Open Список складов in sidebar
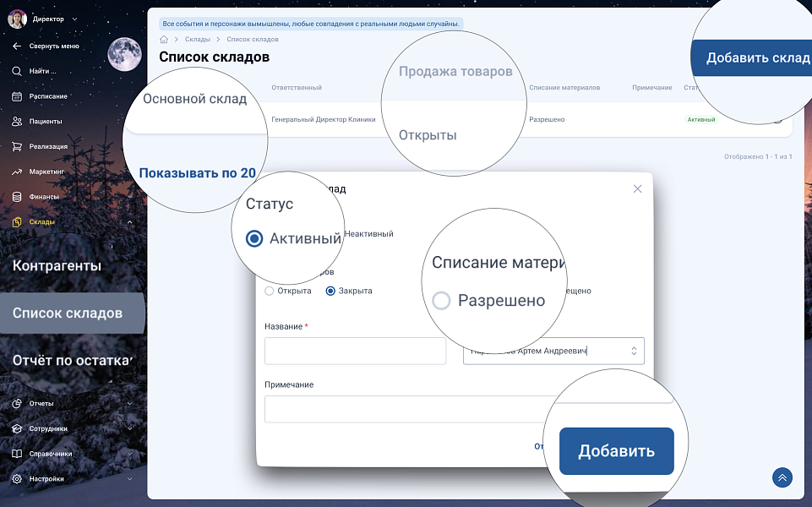Image resolution: width=812 pixels, height=507 pixels. coord(68,313)
